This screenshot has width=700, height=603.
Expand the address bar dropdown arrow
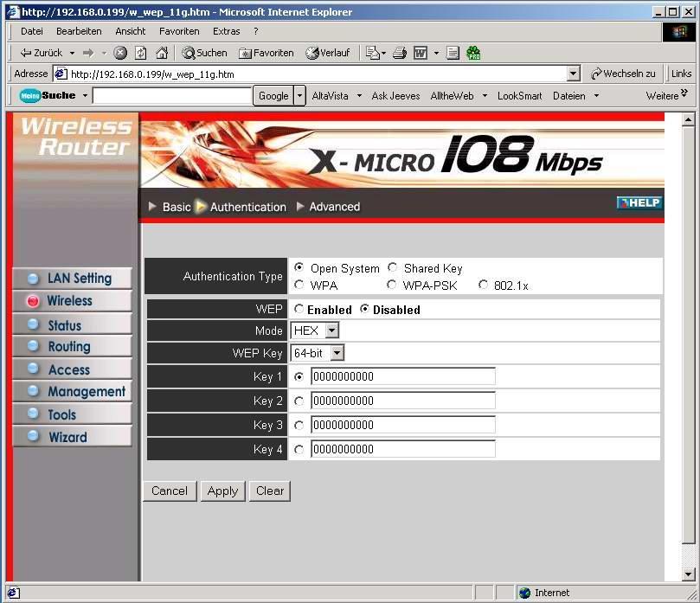pyautogui.click(x=573, y=74)
